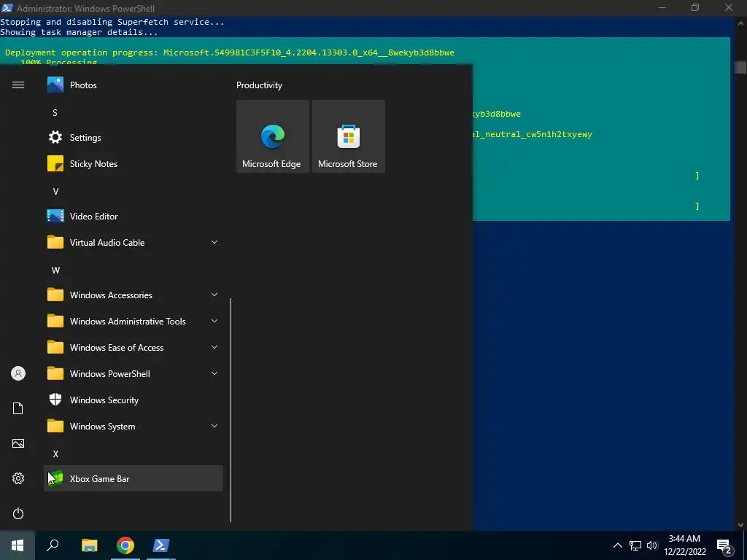Open the Photos app icon

click(55, 85)
